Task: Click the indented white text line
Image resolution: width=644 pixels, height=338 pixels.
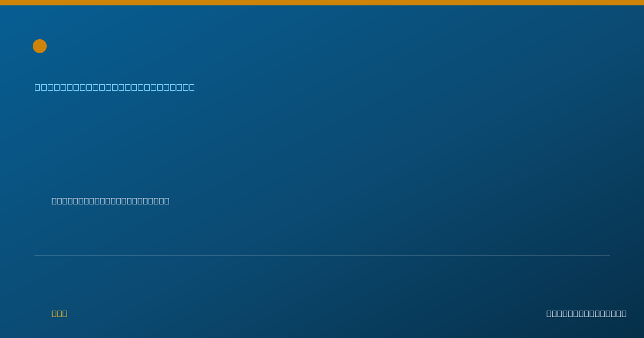Action: [x=111, y=201]
